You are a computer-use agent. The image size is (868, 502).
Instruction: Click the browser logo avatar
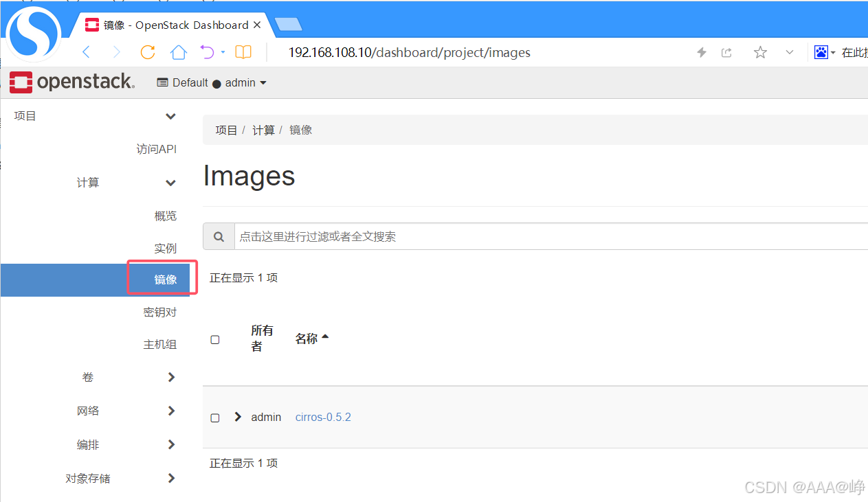(x=33, y=32)
